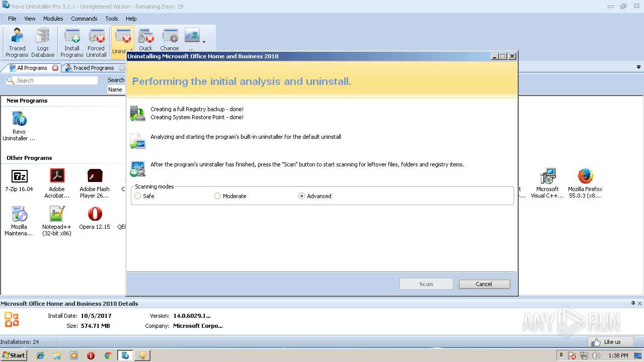Select Mozilla Firefox 55.0.3 program
This screenshot has width=644, height=362.
point(585,184)
